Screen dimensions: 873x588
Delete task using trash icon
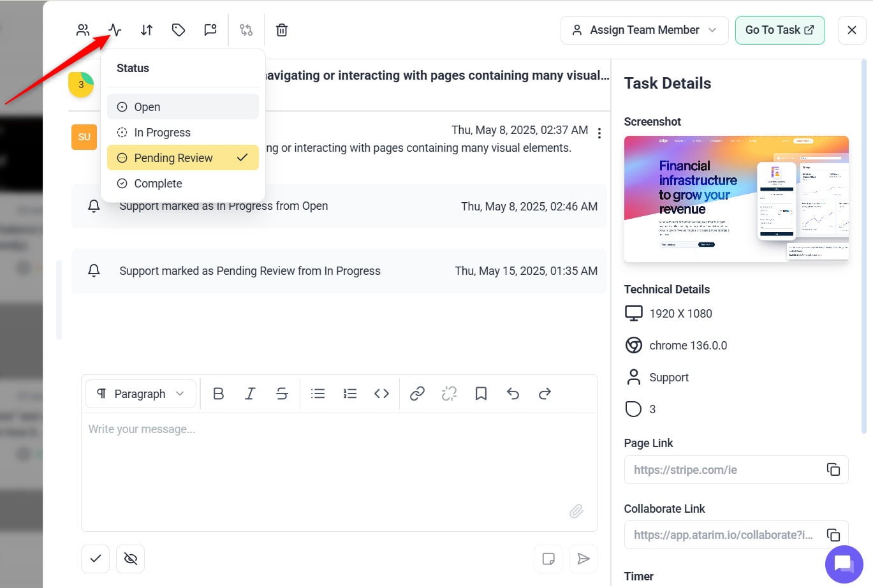pyautogui.click(x=282, y=30)
